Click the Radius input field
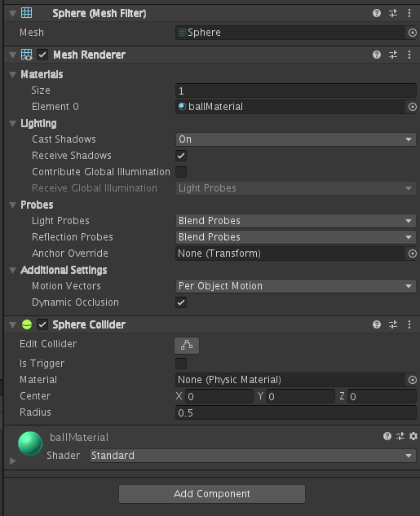 click(x=295, y=412)
